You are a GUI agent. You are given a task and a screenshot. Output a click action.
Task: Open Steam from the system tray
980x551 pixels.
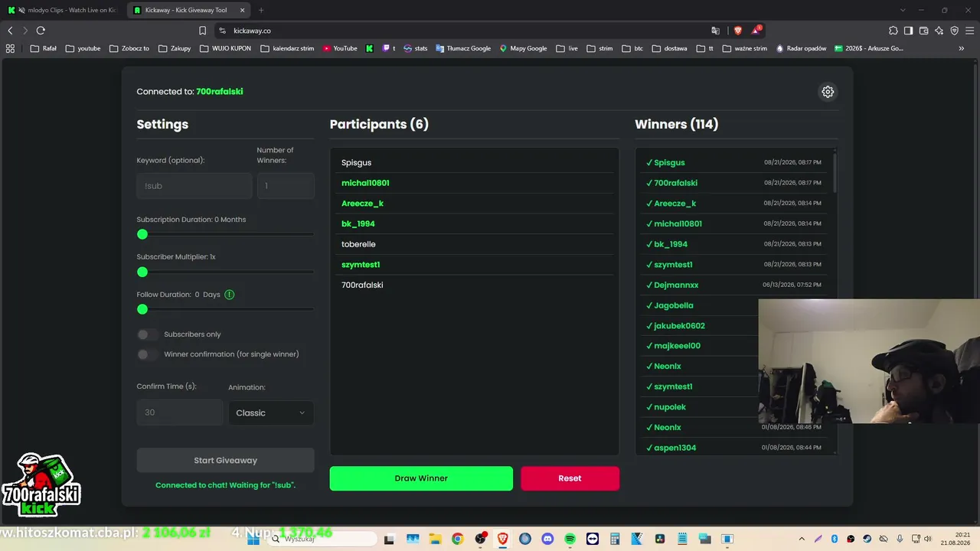(867, 539)
